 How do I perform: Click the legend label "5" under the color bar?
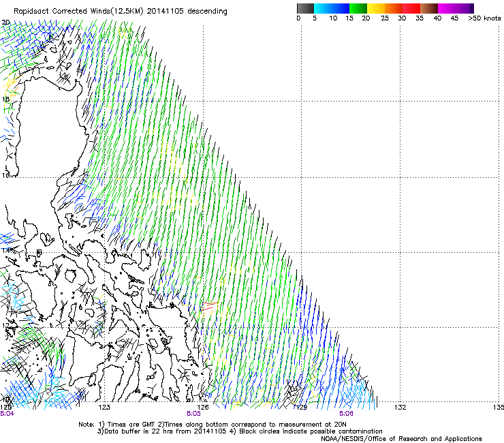coord(315,18)
